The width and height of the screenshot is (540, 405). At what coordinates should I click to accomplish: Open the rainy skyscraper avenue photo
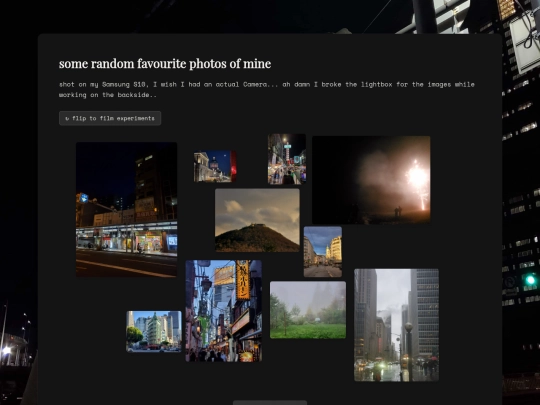tap(396, 325)
